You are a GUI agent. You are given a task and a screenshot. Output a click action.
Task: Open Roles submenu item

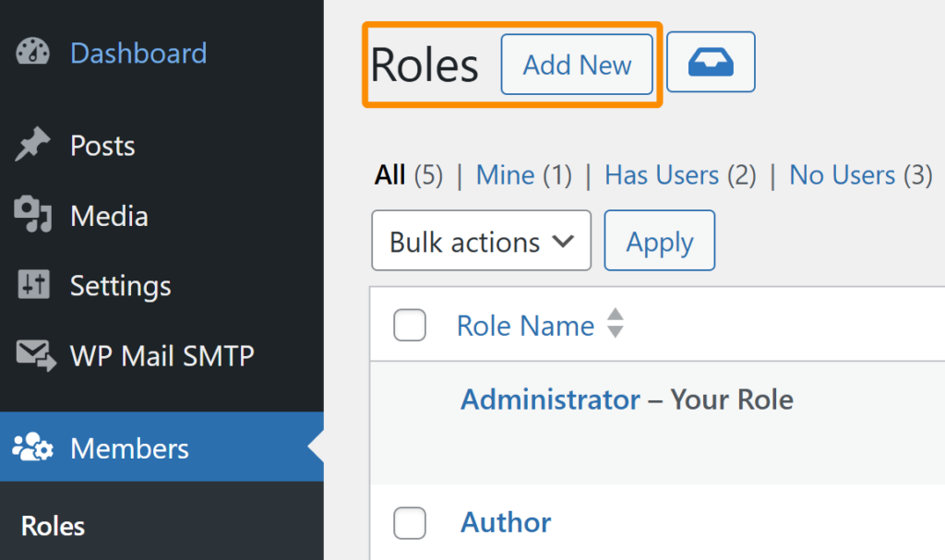click(53, 526)
